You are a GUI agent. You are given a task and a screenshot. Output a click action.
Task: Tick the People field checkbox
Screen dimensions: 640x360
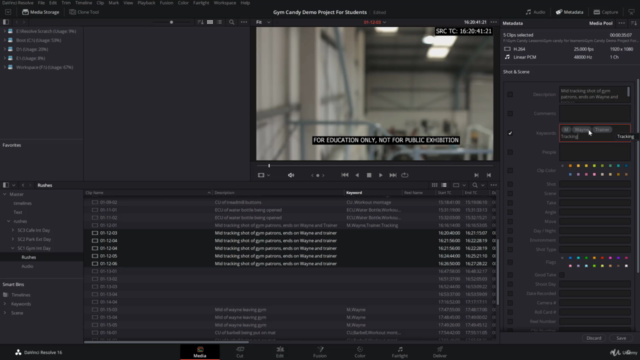click(510, 152)
